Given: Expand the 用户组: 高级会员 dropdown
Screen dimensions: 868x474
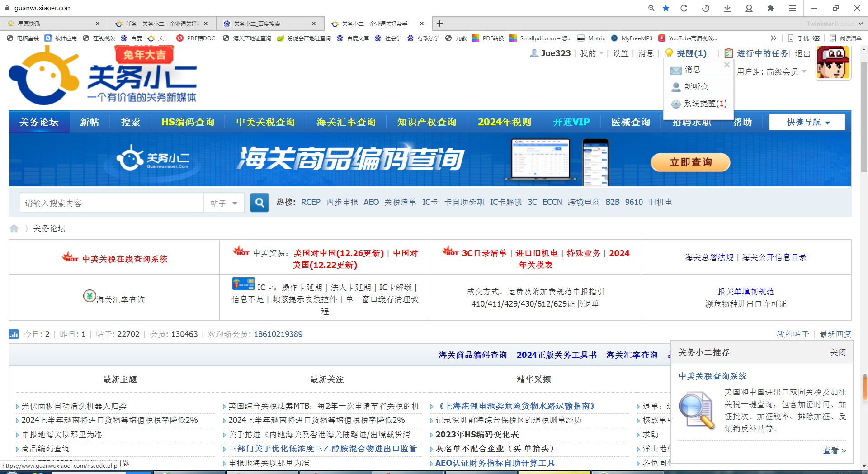Looking at the screenshot, I should click(772, 71).
